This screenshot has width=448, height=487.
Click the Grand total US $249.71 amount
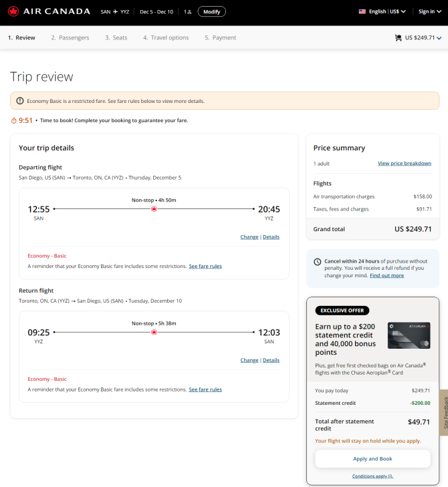[x=413, y=229]
